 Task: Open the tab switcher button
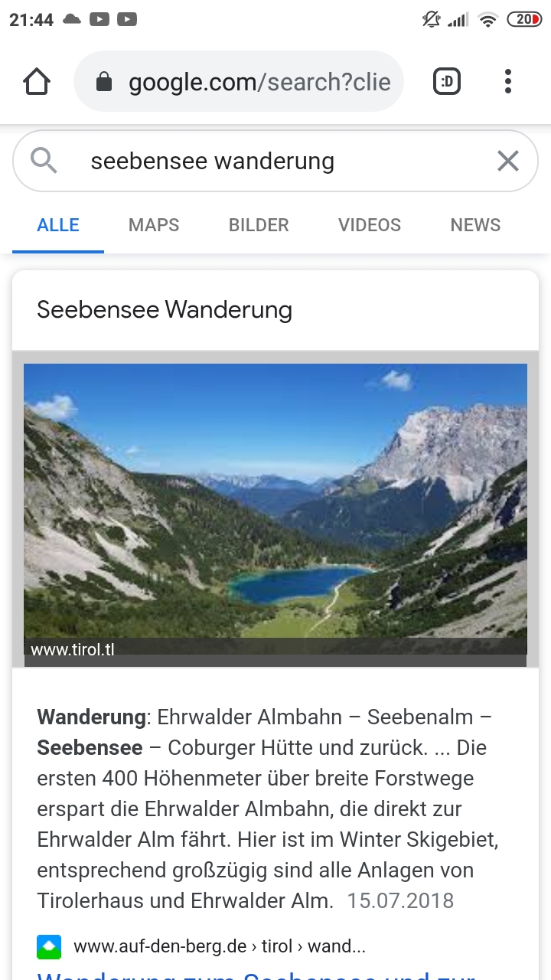tap(447, 82)
